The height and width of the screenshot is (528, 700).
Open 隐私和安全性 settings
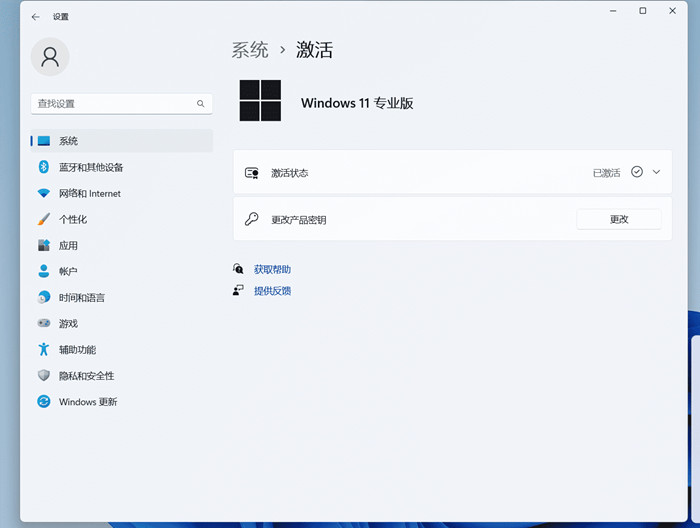[x=87, y=376]
